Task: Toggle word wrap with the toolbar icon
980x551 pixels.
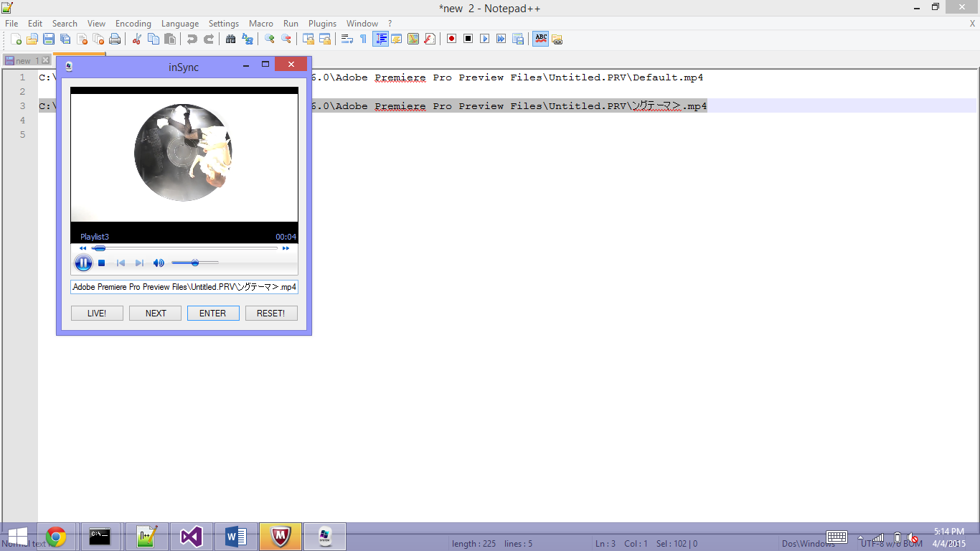Action: [347, 39]
